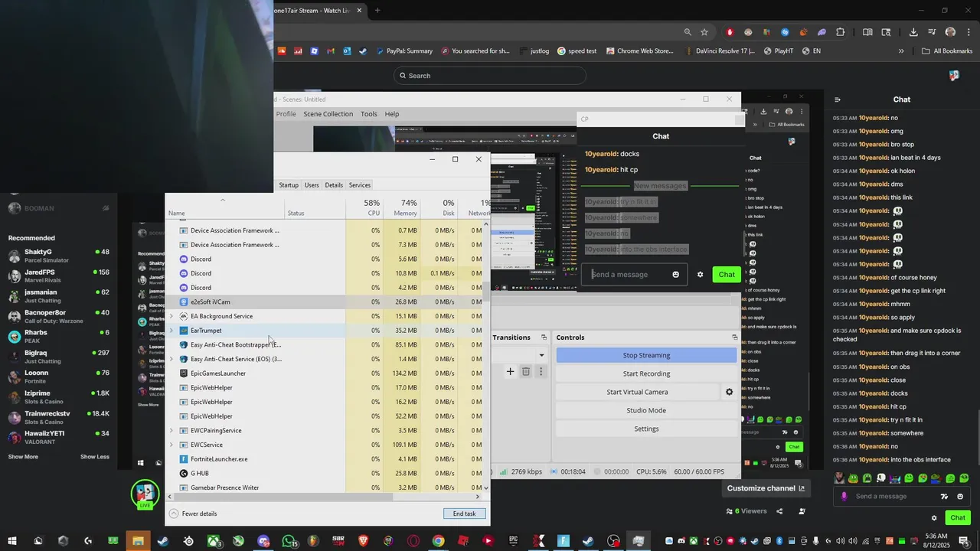Open WhatsApp taskbar icon
This screenshot has height=551, width=980.
tap(289, 541)
